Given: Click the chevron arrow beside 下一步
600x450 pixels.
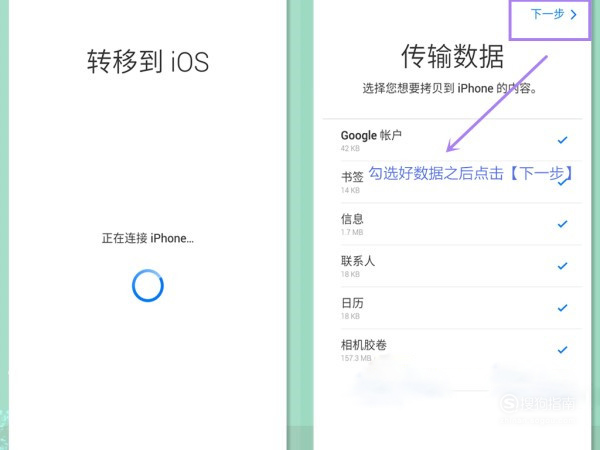Looking at the screenshot, I should (x=573, y=15).
